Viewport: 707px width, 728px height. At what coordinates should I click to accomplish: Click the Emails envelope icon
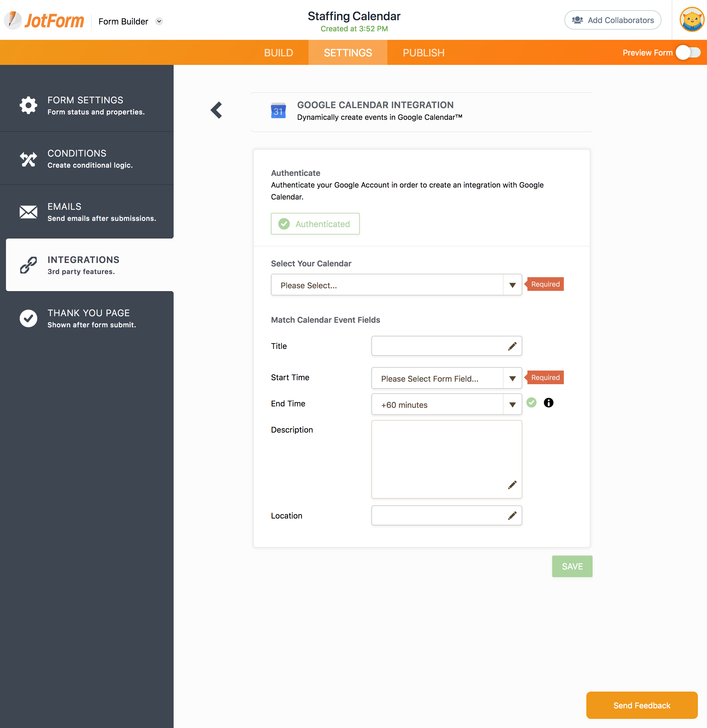coord(28,212)
